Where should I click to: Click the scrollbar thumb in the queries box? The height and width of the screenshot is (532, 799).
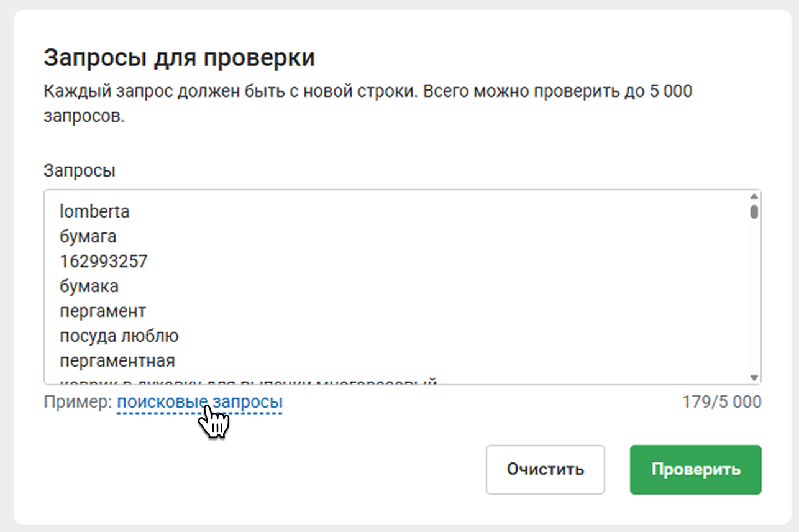tap(754, 211)
